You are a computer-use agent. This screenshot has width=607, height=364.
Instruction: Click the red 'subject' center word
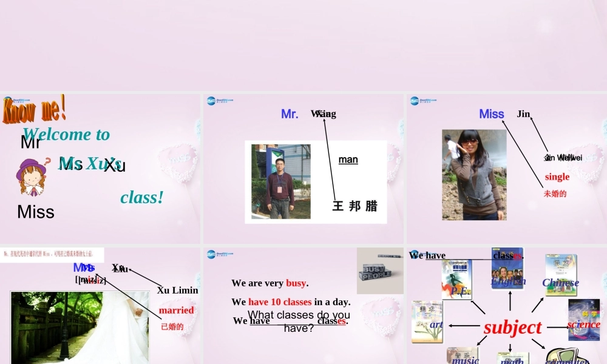click(512, 327)
